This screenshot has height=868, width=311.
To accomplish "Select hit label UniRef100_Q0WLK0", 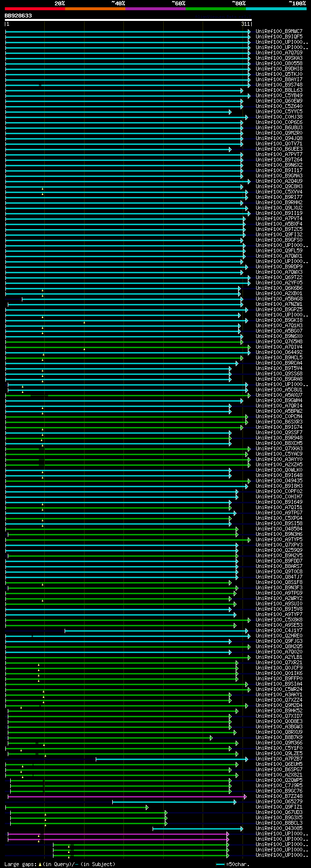I will coord(279,470).
